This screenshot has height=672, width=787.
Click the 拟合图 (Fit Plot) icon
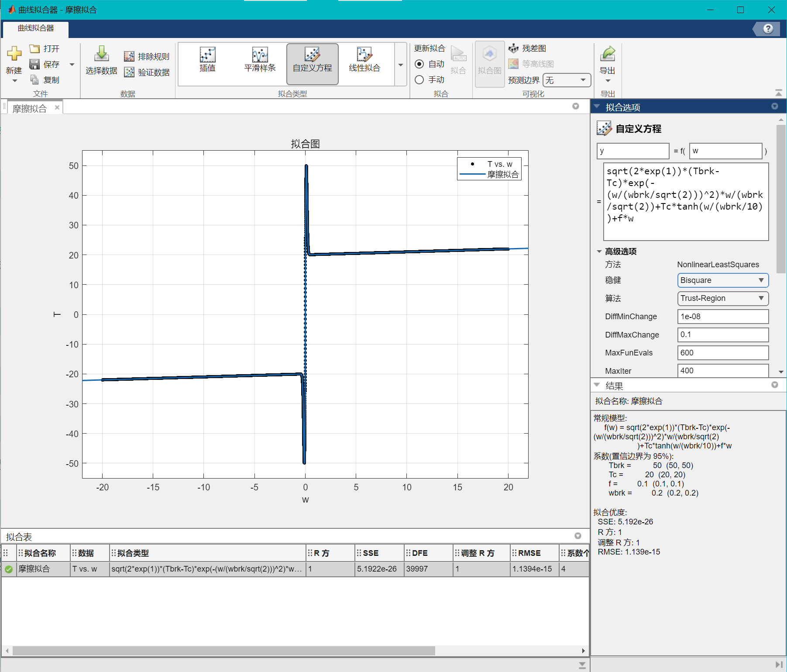click(490, 54)
